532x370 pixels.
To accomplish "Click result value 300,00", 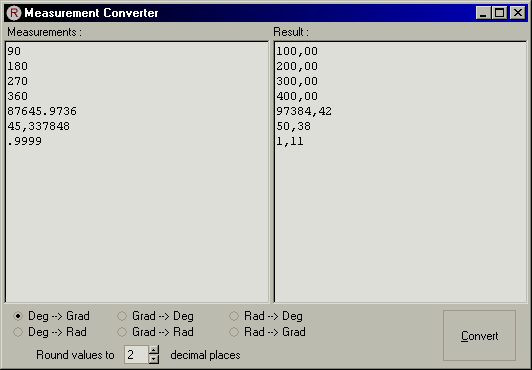I will (297, 81).
